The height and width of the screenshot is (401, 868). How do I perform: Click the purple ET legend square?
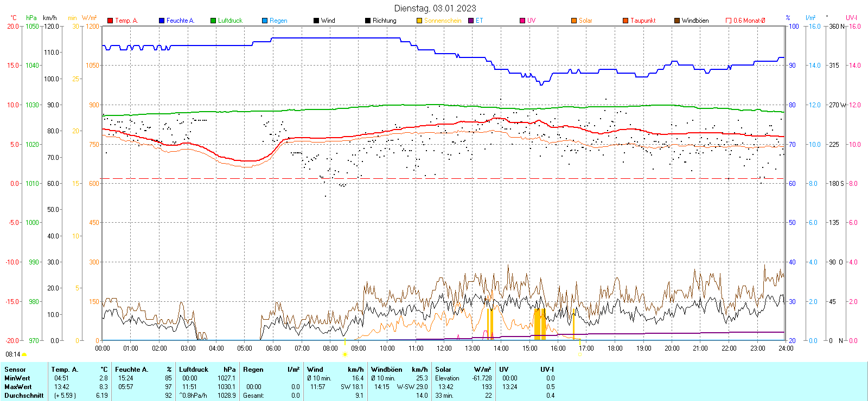471,21
